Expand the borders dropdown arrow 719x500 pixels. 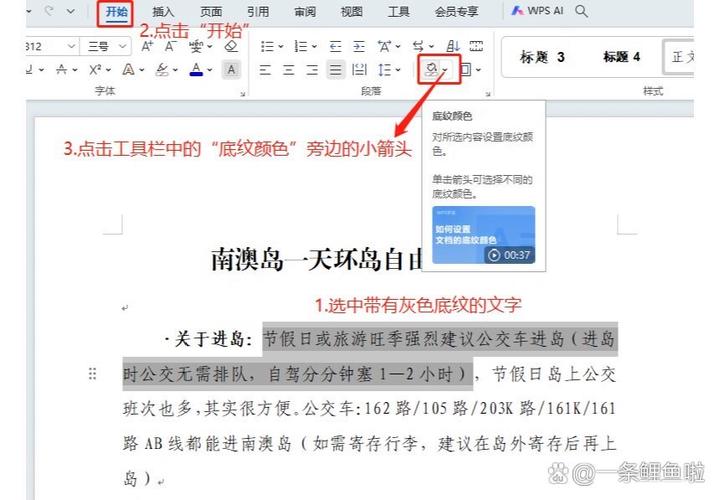pos(478,71)
